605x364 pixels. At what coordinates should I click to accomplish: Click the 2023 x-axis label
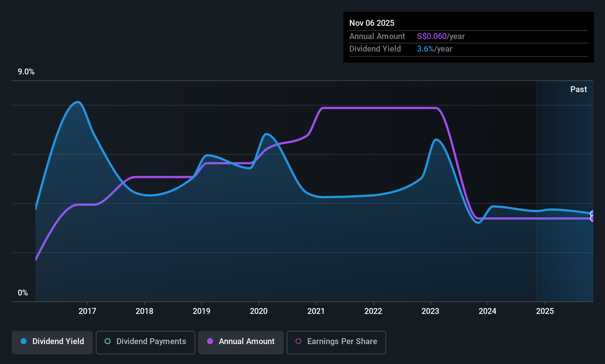pyautogui.click(x=430, y=311)
